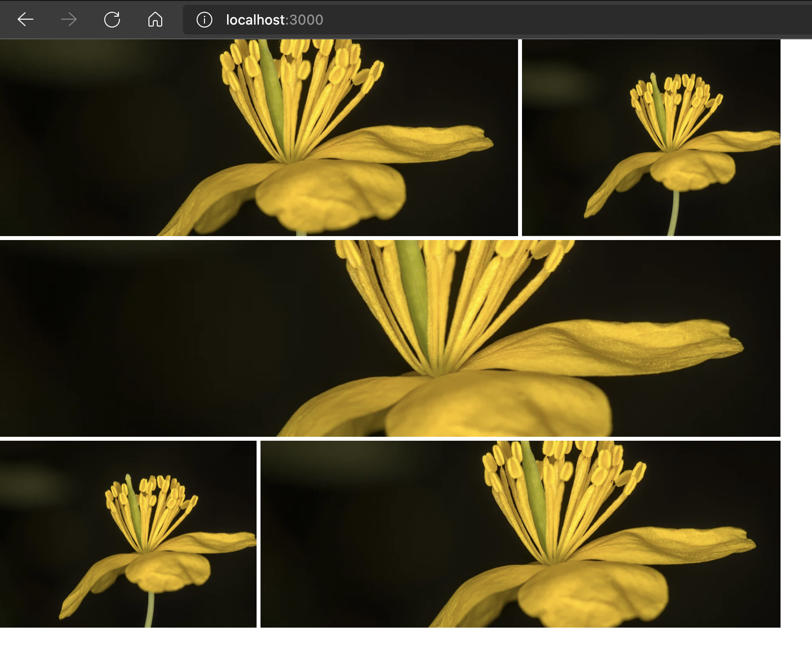The height and width of the screenshot is (666, 812).
Task: Click the forward navigation arrow
Action: click(69, 20)
